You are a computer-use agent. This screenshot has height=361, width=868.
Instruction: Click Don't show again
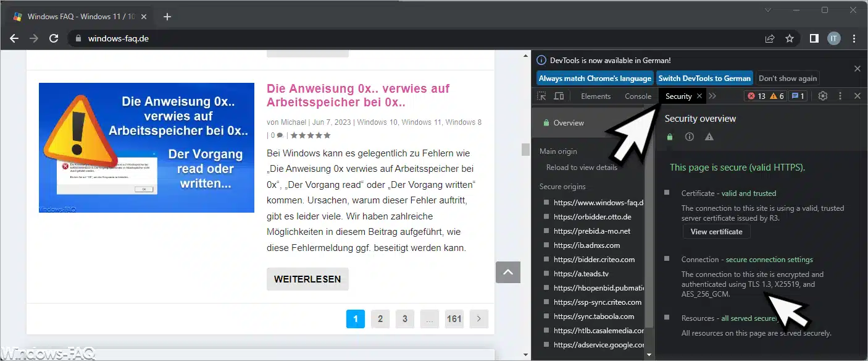[787, 79]
